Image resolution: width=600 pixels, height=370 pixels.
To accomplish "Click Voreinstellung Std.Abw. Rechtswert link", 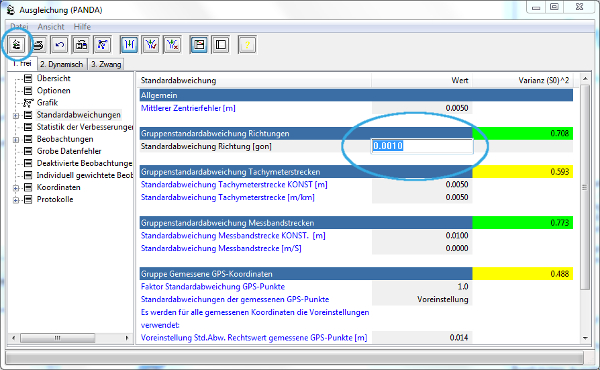I will pyautogui.click(x=254, y=337).
